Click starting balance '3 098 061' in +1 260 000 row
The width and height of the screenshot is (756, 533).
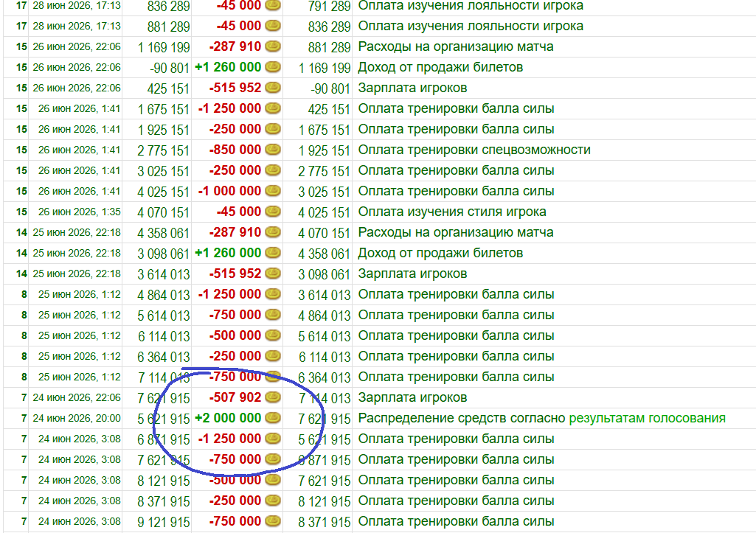click(x=164, y=254)
